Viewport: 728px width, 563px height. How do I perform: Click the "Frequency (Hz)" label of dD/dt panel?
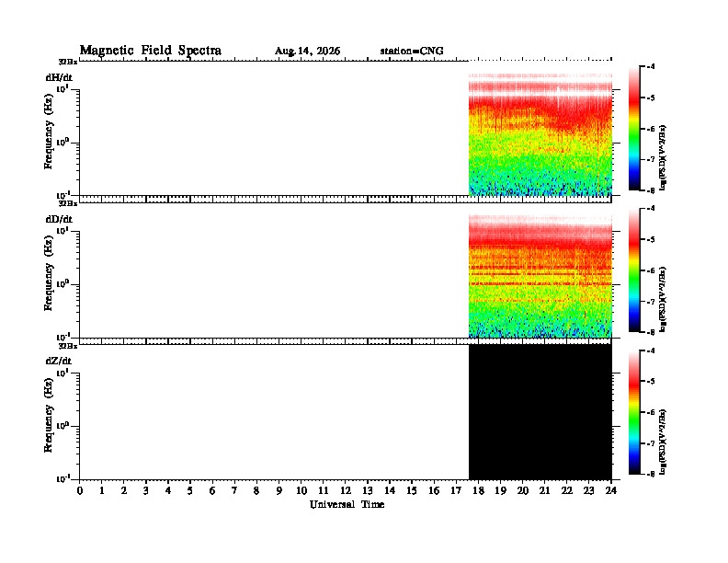(x=49, y=273)
